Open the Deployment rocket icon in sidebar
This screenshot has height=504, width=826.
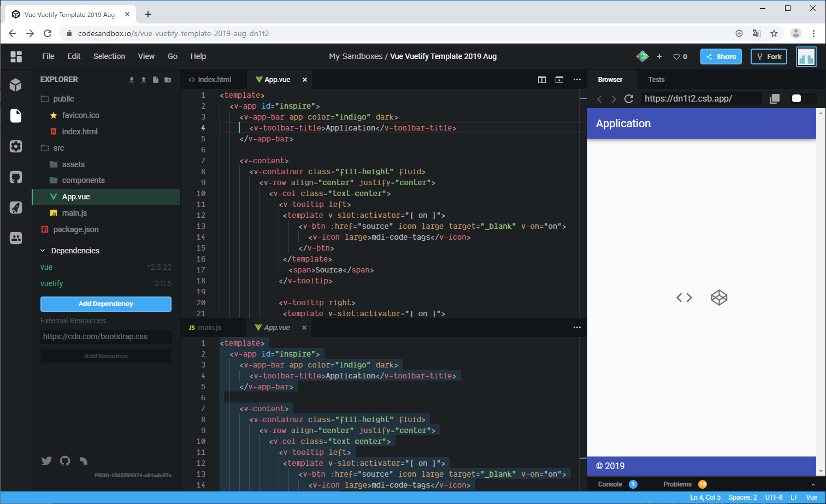(x=16, y=207)
